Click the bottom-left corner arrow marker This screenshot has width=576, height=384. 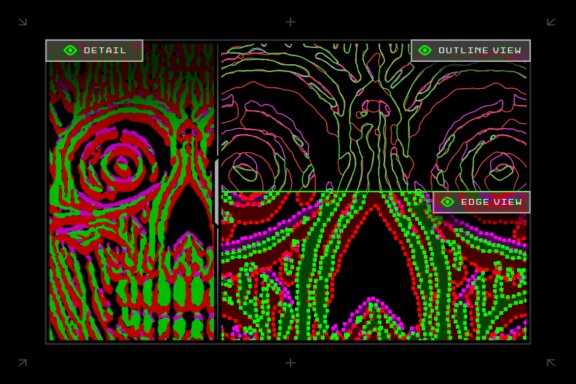[23, 363]
